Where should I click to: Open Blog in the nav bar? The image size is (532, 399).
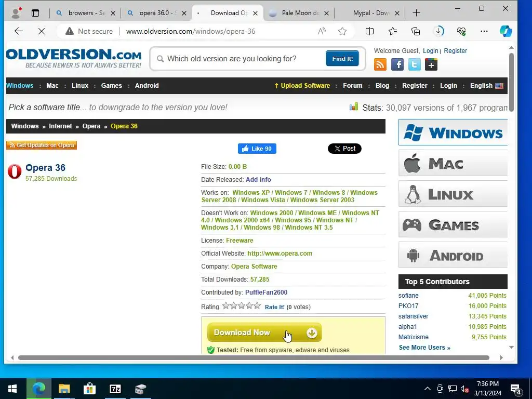pos(382,86)
